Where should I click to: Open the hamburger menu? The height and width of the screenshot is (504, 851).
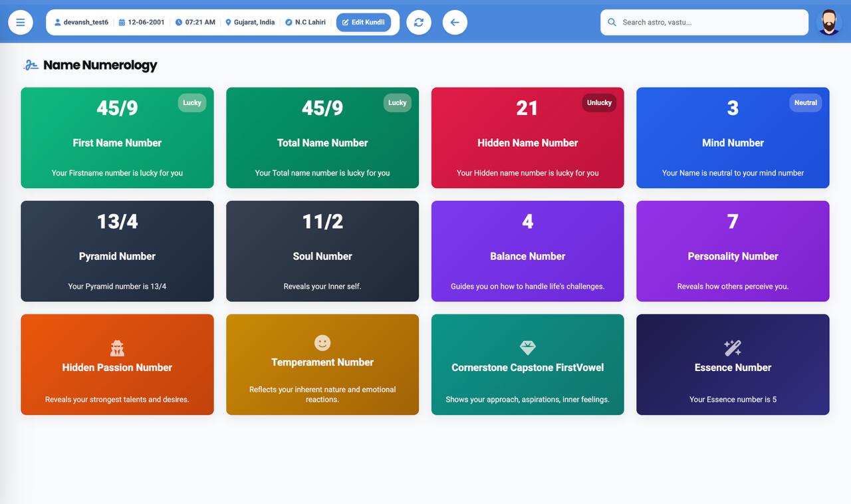[21, 22]
